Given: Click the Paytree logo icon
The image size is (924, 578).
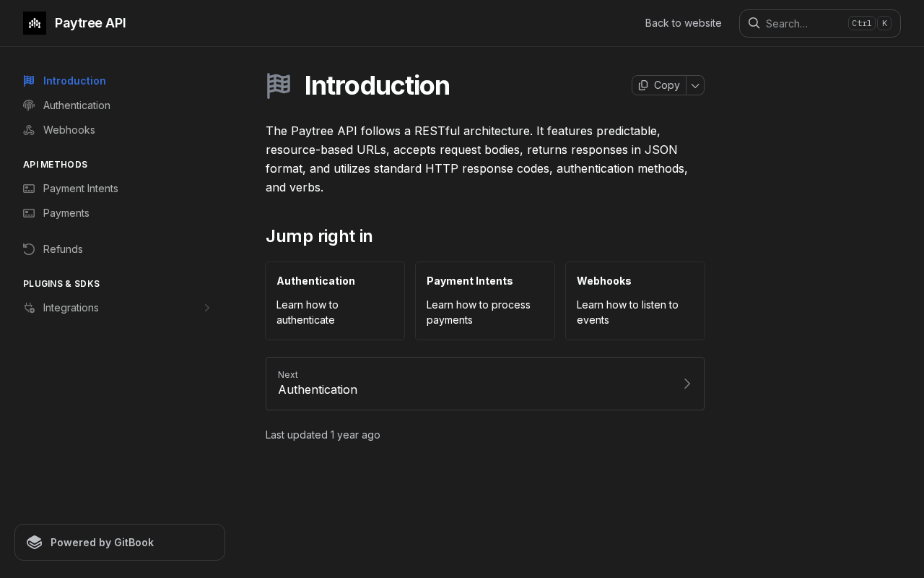Looking at the screenshot, I should tap(35, 23).
